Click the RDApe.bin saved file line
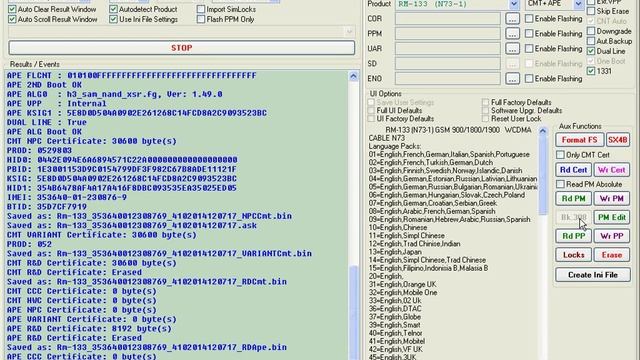Viewport: 640px width, 360px height. click(147, 347)
